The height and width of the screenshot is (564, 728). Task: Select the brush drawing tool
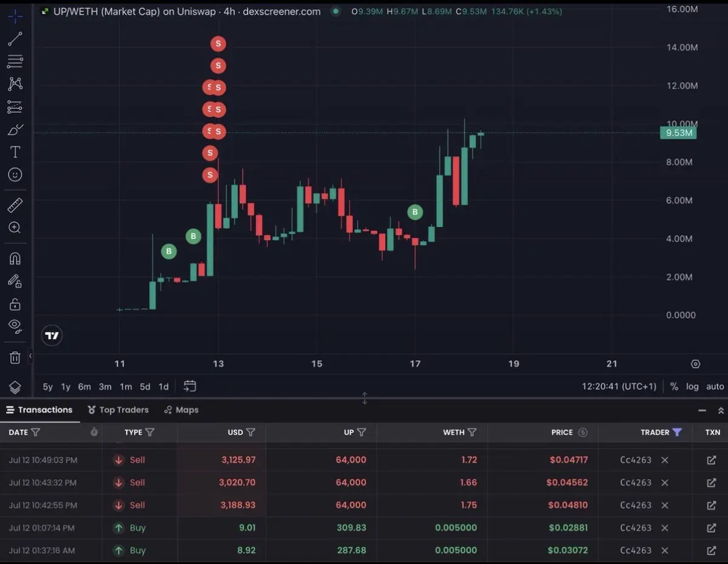click(15, 129)
